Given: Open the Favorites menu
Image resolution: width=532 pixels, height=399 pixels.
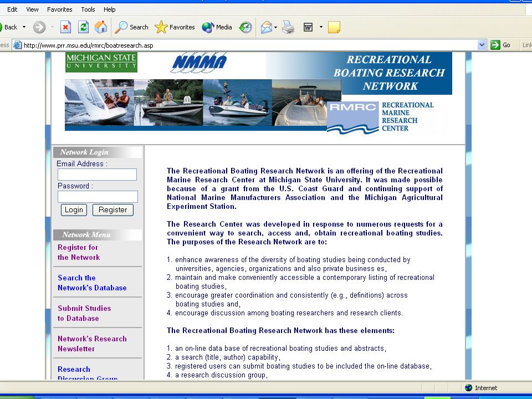Looking at the screenshot, I should click(60, 9).
